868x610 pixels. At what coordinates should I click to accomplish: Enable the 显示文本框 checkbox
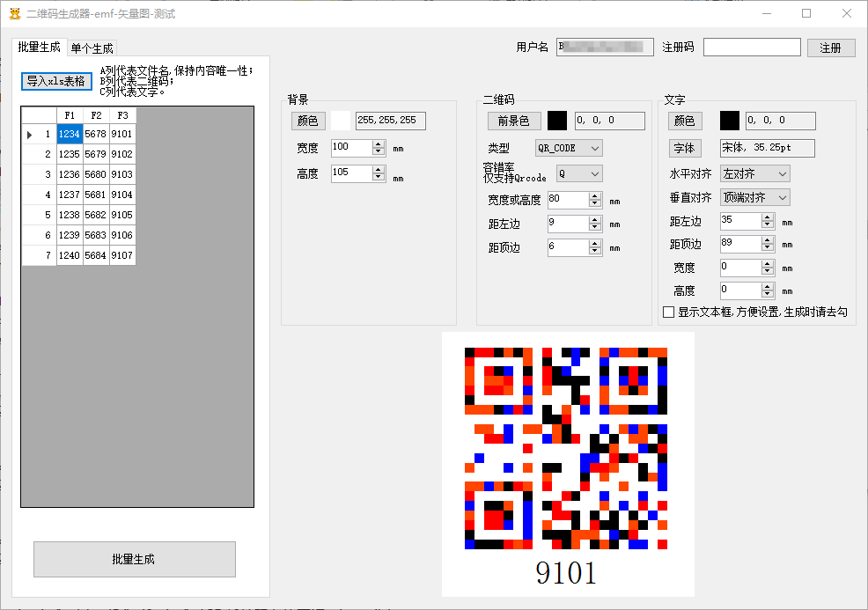[669, 312]
